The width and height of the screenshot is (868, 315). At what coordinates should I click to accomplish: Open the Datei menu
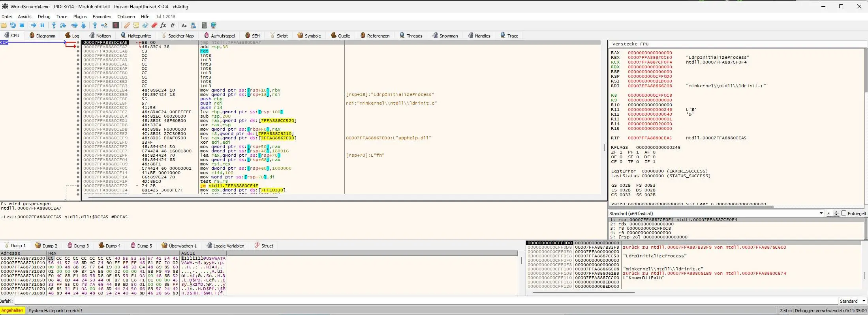[7, 17]
